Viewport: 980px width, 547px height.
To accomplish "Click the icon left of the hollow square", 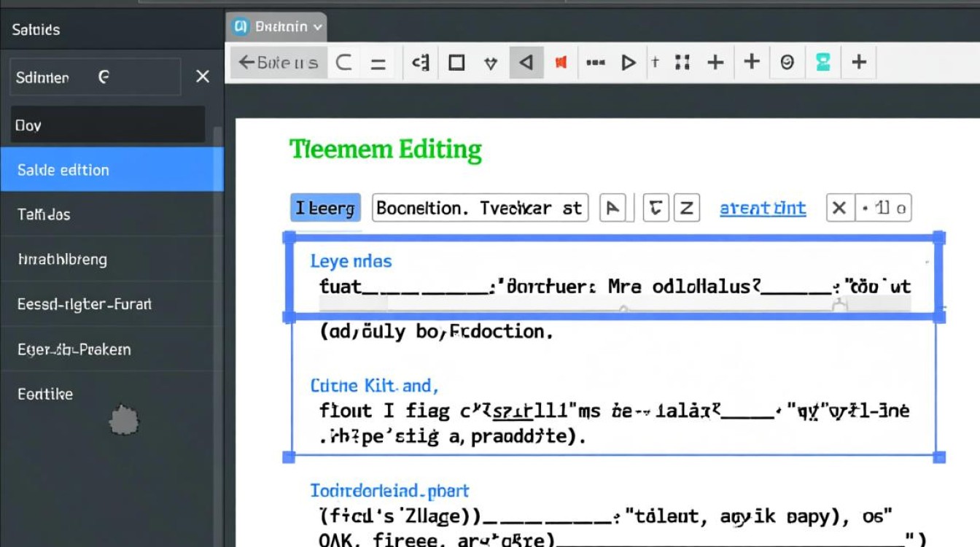I will click(420, 63).
